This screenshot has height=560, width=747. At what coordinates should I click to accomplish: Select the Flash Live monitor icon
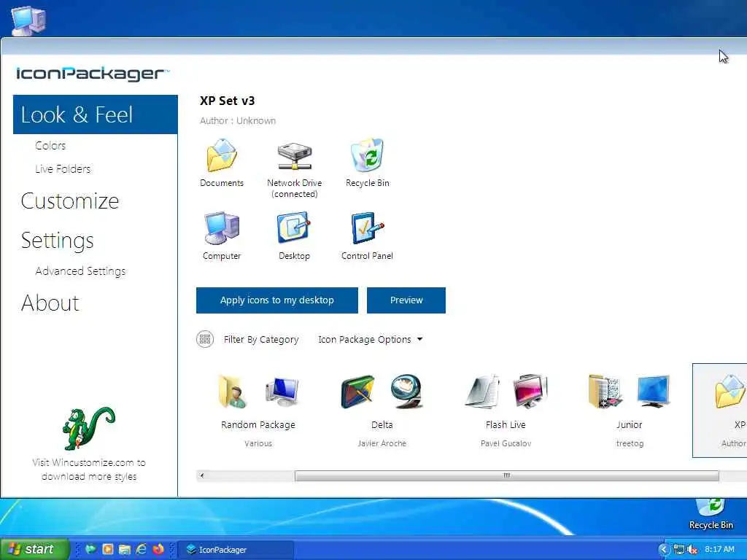pos(530,392)
